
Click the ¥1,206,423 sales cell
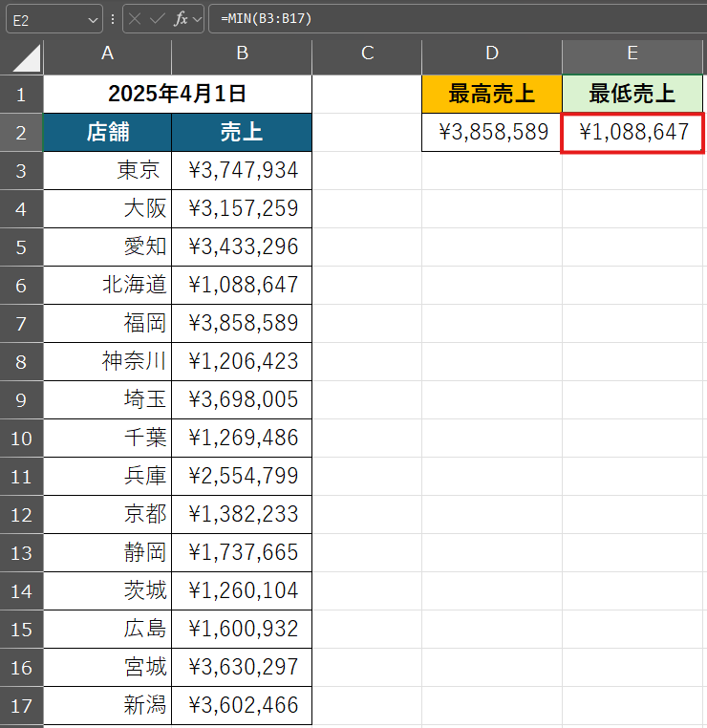[x=242, y=362]
